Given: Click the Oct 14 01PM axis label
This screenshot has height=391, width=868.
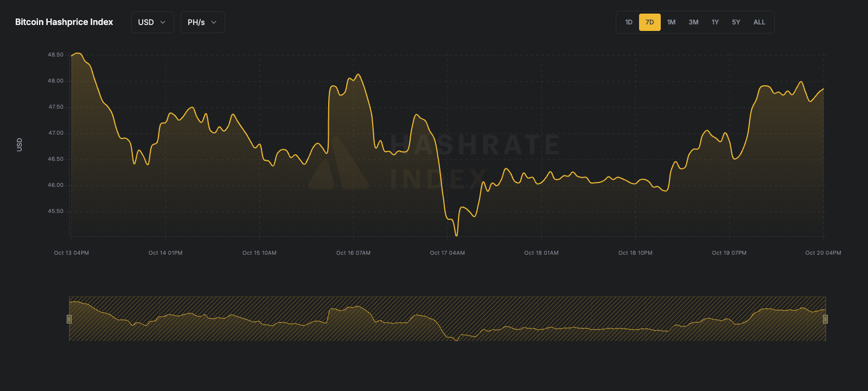Looking at the screenshot, I should [165, 253].
